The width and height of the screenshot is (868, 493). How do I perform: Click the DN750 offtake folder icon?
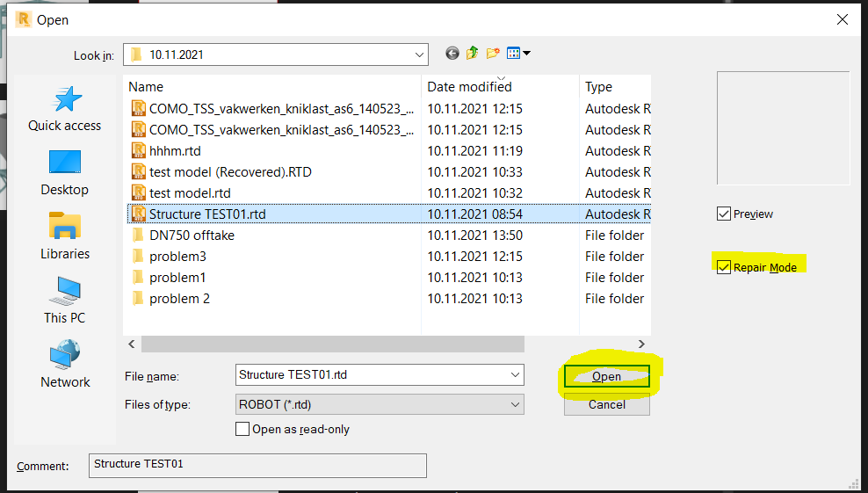[139, 235]
